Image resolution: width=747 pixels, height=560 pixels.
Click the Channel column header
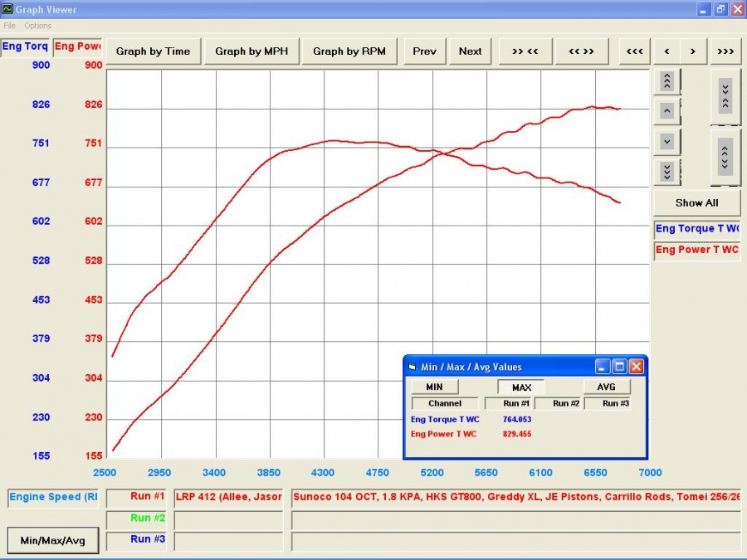point(445,403)
